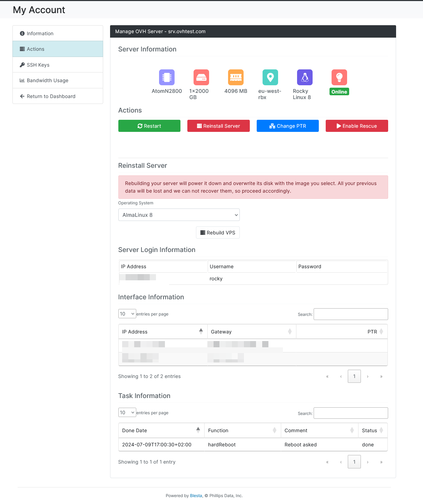This screenshot has height=504, width=423.
Task: Open the Operating System AlmaLinux 8 dropdown
Action: (x=179, y=215)
